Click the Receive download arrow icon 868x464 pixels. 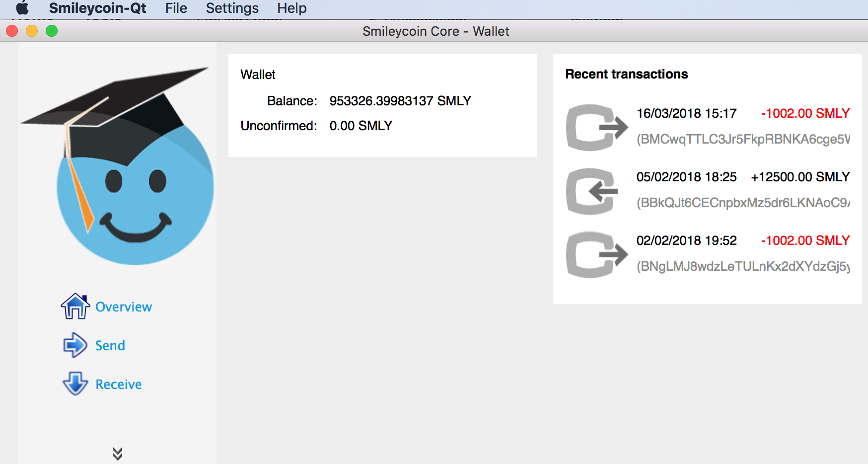[75, 384]
